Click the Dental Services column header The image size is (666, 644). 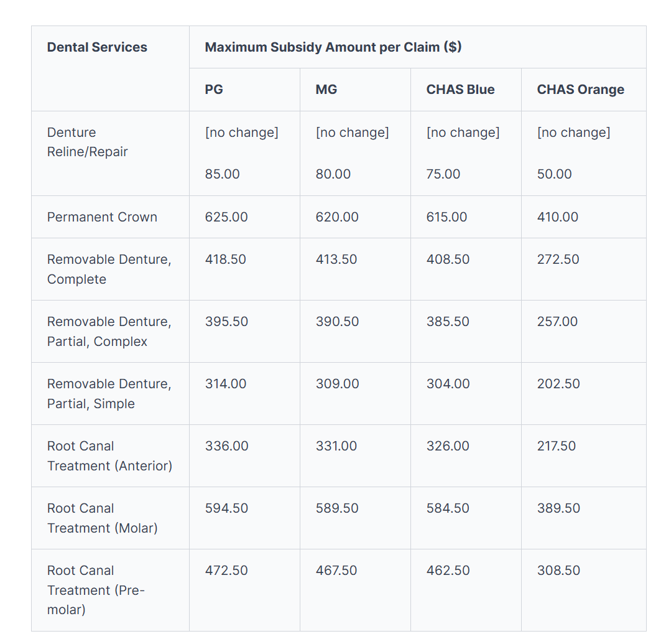click(97, 47)
